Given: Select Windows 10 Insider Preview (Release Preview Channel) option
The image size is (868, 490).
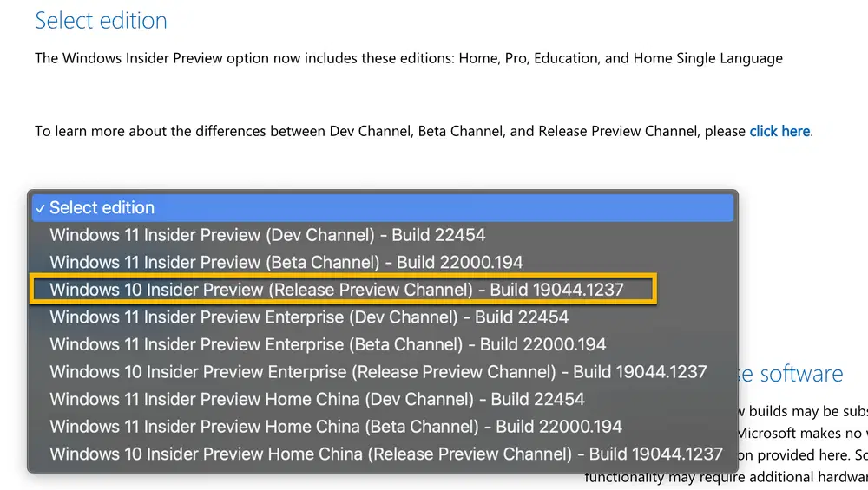Looking at the screenshot, I should [383, 290].
